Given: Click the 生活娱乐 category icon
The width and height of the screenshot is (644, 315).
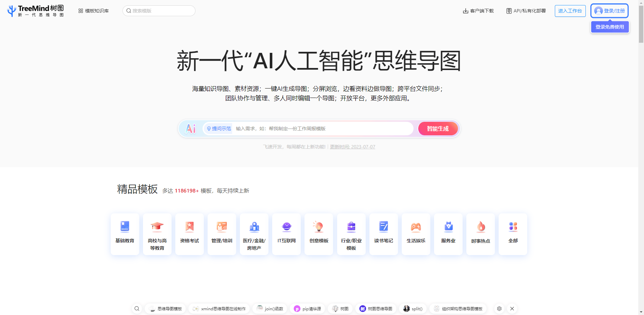Looking at the screenshot, I should click(x=416, y=227).
